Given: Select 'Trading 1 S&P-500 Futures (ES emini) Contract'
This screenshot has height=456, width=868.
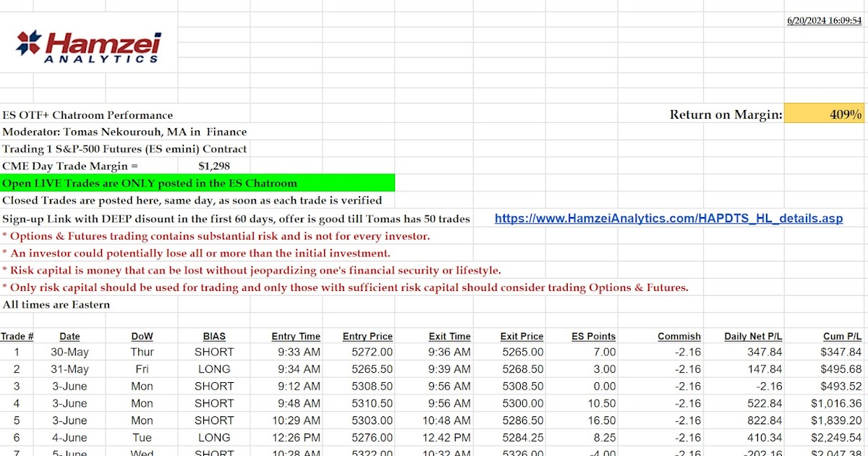Looking at the screenshot, I should (x=124, y=149).
